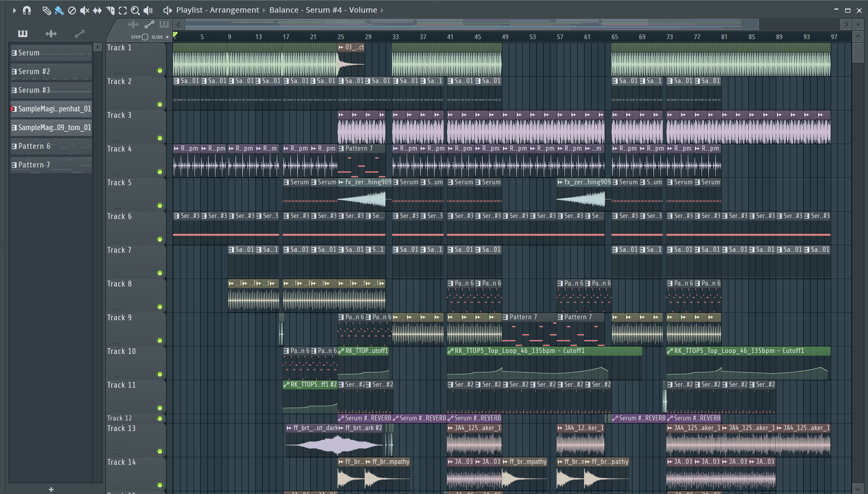The image size is (868, 494).
Task: Click bar 65 on timeline ruler
Action: 615,37
